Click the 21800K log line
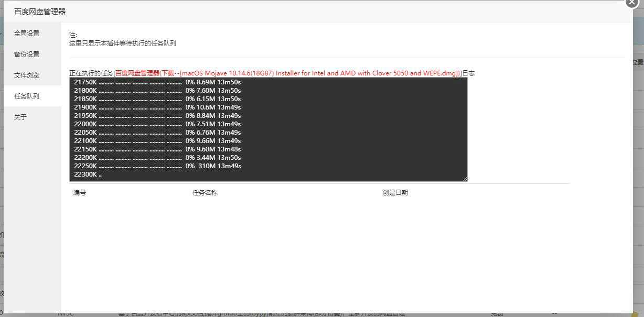 tap(157, 91)
